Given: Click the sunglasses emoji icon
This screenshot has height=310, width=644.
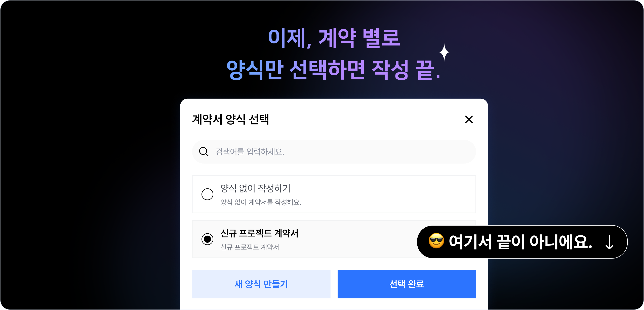Looking at the screenshot, I should pyautogui.click(x=436, y=241).
